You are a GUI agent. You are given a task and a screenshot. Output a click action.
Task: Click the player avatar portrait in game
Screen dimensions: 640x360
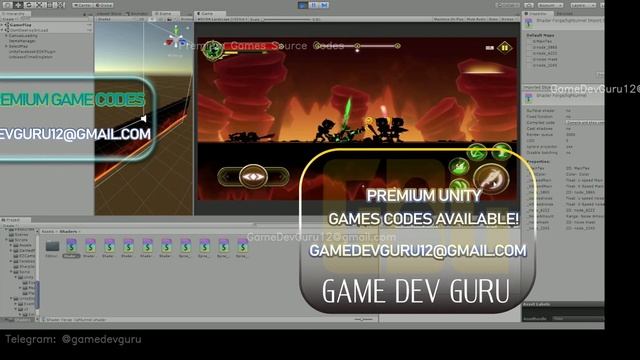pyautogui.click(x=213, y=51)
